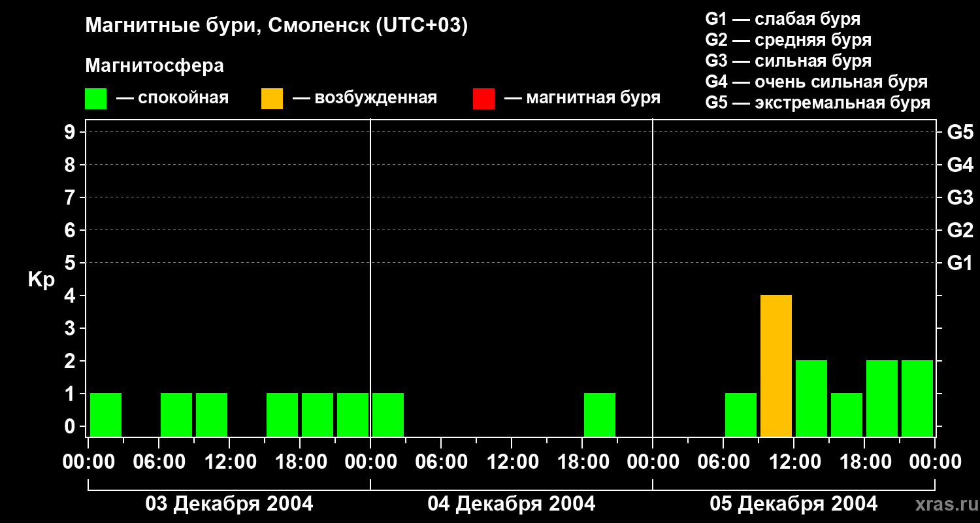This screenshot has width=980, height=523.
Task: Click the 15:00–18:00 Kp 1 bar on 05 December
Action: pos(847,415)
